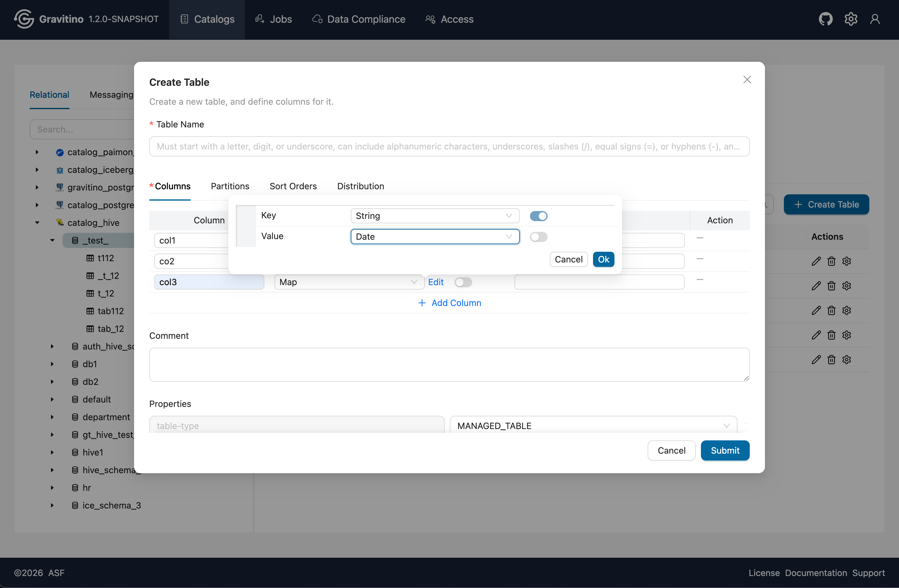This screenshot has width=899, height=588.
Task: Collapse the catalog_hive tree node
Action: coord(37,223)
